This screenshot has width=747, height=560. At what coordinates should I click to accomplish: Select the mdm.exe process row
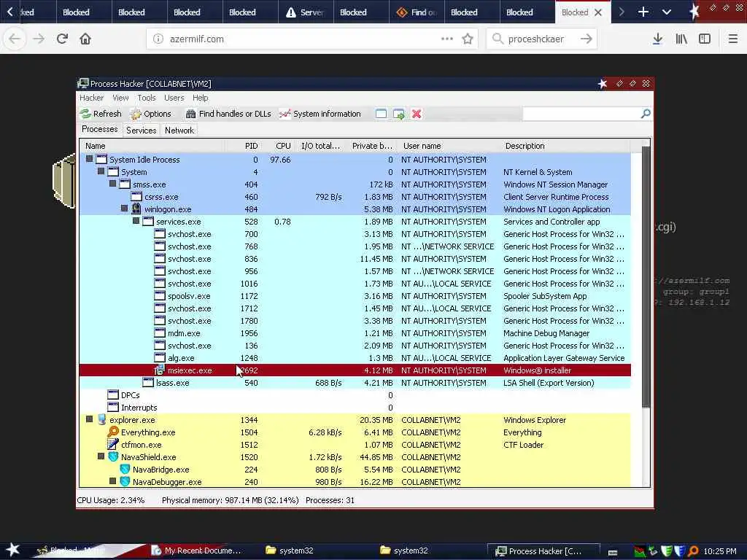355,332
